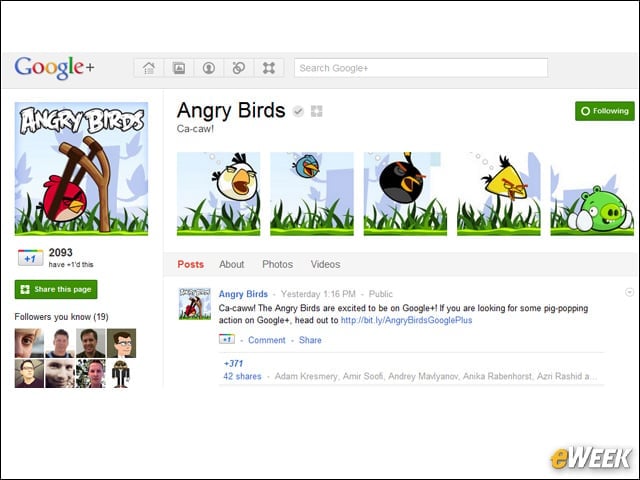Open the black bomb bird photo thumbnail
640x480 pixels.
coord(405,194)
